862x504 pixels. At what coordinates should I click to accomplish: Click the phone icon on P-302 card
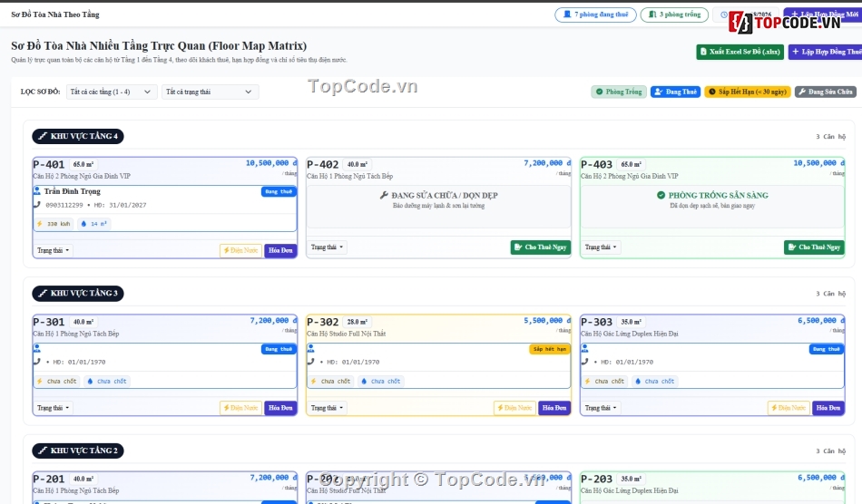pyautogui.click(x=310, y=362)
